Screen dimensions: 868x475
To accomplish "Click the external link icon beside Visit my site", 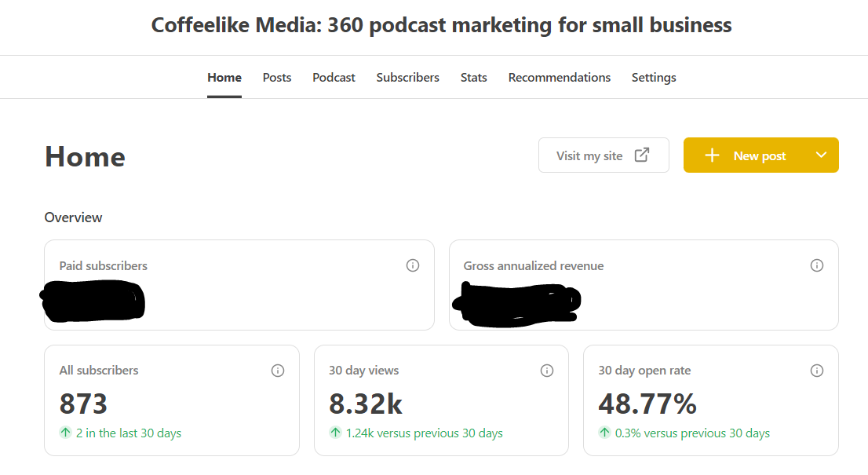I will tap(642, 155).
